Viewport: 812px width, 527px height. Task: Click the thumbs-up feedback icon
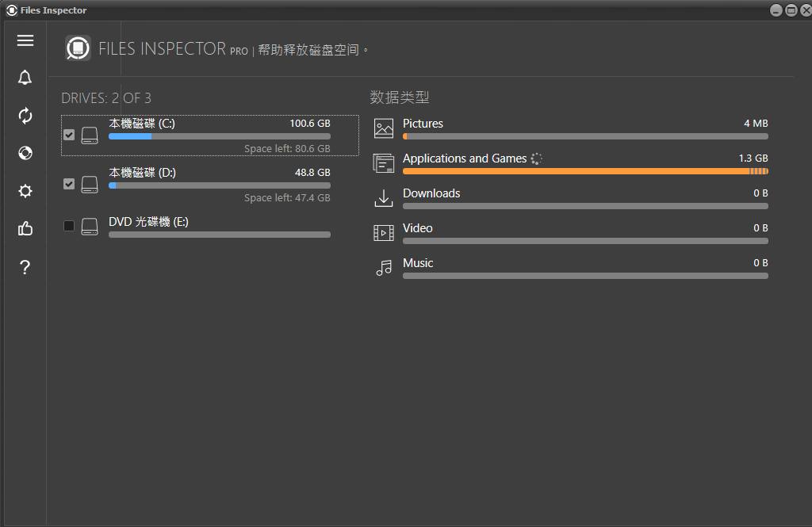25,229
